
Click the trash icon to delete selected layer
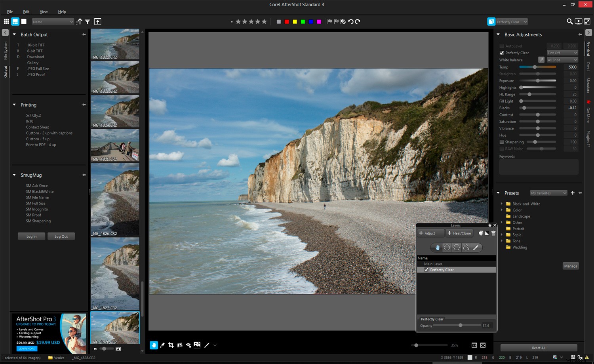[x=493, y=233]
